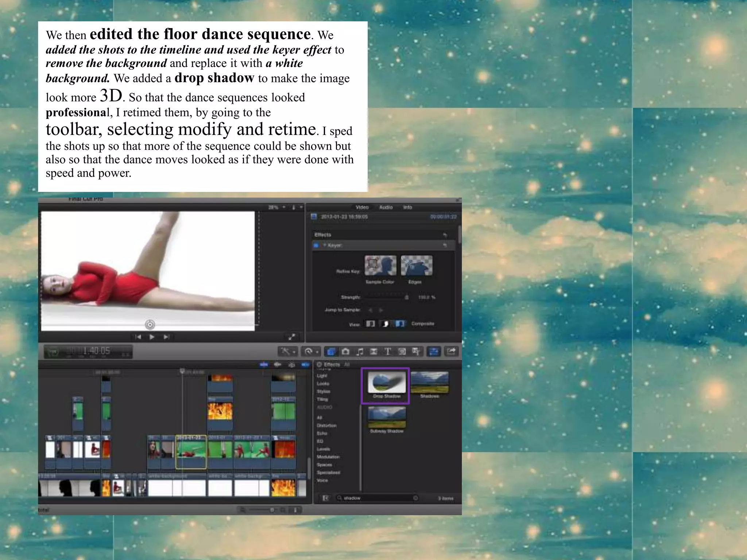Viewport: 747px width, 560px height.
Task: Select the highlighted green-screen floor dance clip
Action: pyautogui.click(x=191, y=451)
